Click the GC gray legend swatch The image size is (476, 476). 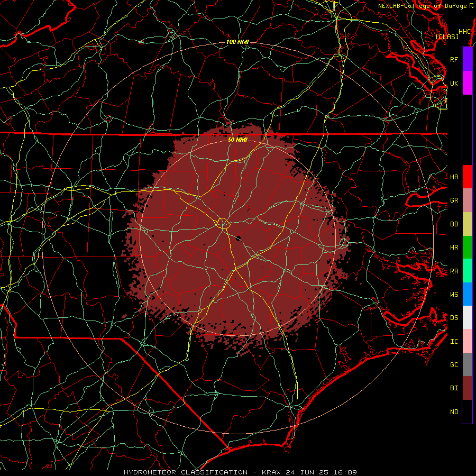tap(467, 364)
